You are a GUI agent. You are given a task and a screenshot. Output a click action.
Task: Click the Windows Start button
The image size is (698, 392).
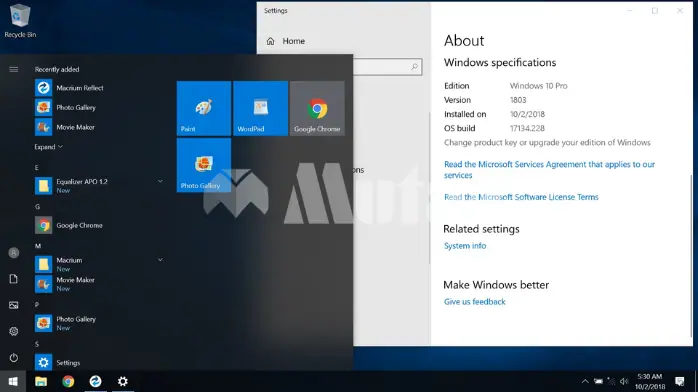tap(13, 381)
